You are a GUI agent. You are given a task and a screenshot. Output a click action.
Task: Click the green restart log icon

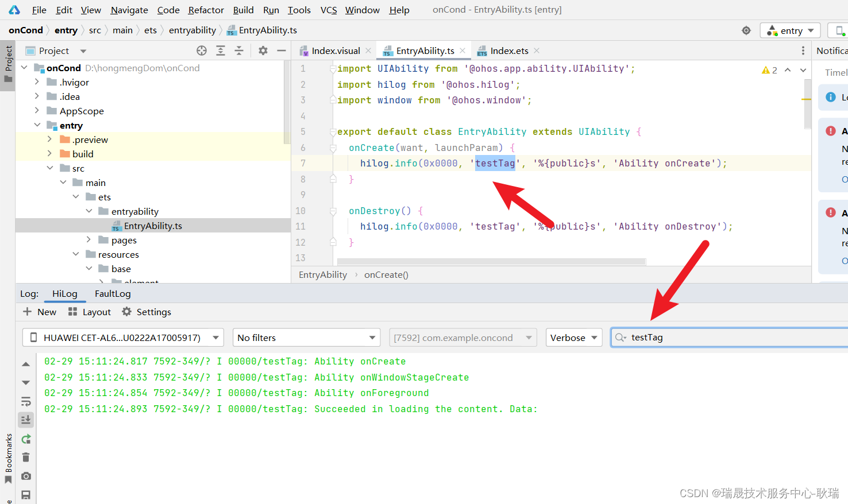pos(26,439)
